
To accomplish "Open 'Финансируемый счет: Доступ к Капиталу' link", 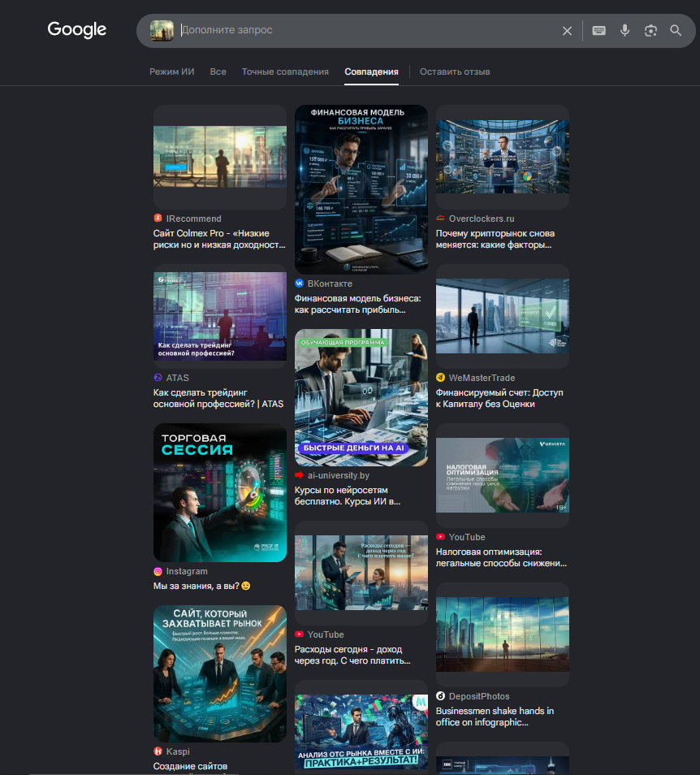I will (x=499, y=398).
